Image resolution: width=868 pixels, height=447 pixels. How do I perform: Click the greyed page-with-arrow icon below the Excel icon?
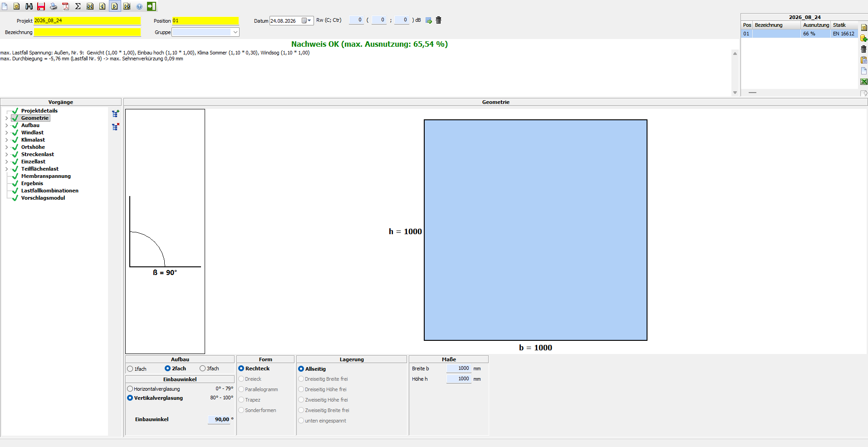[864, 93]
